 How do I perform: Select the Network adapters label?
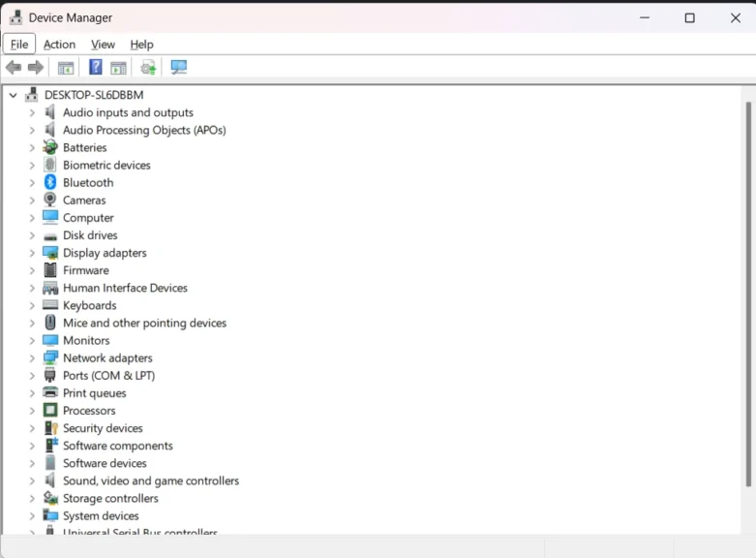107,357
